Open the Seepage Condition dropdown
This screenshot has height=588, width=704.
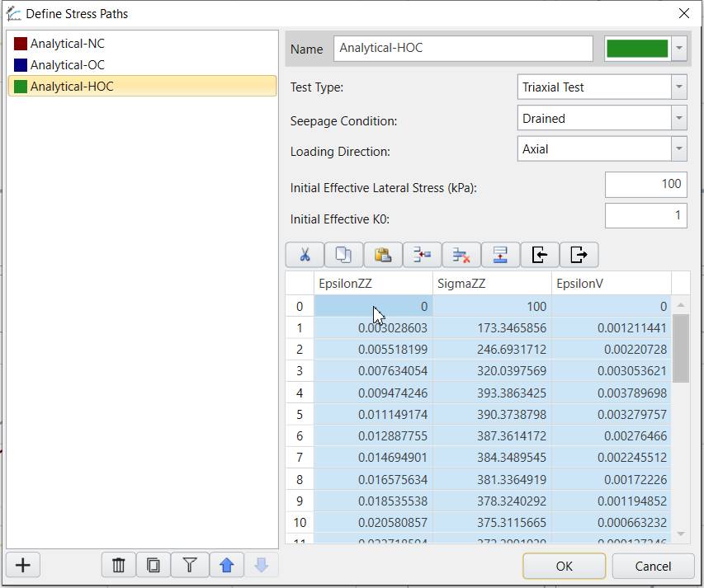pos(678,118)
